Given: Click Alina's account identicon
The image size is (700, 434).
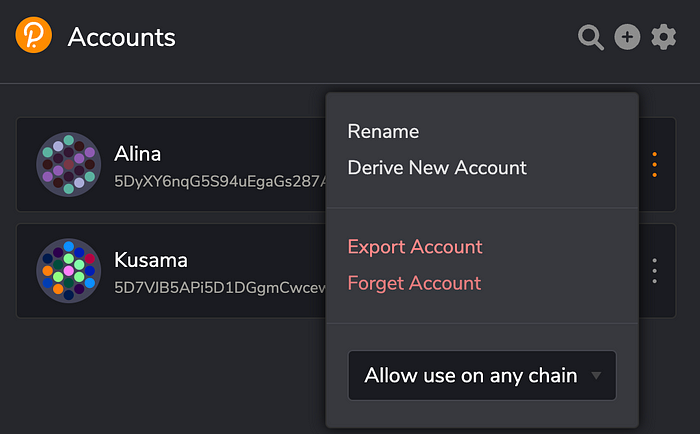Looking at the screenshot, I should pos(68,164).
